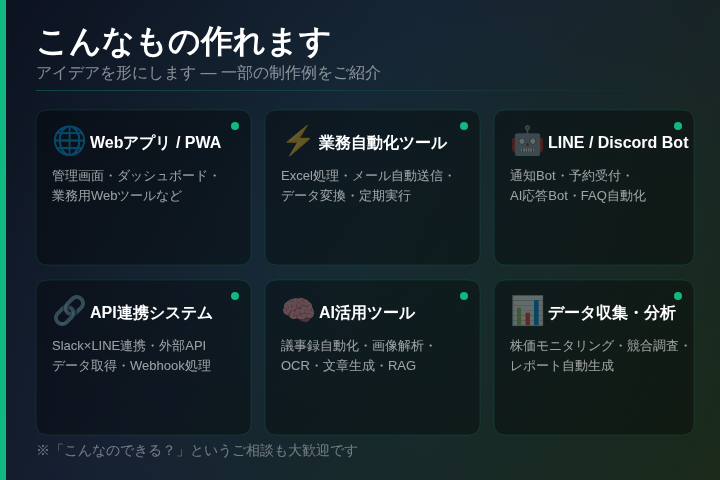Image resolution: width=720 pixels, height=480 pixels.
Task: Open the データ収集・分析 heading
Action: coord(611,313)
